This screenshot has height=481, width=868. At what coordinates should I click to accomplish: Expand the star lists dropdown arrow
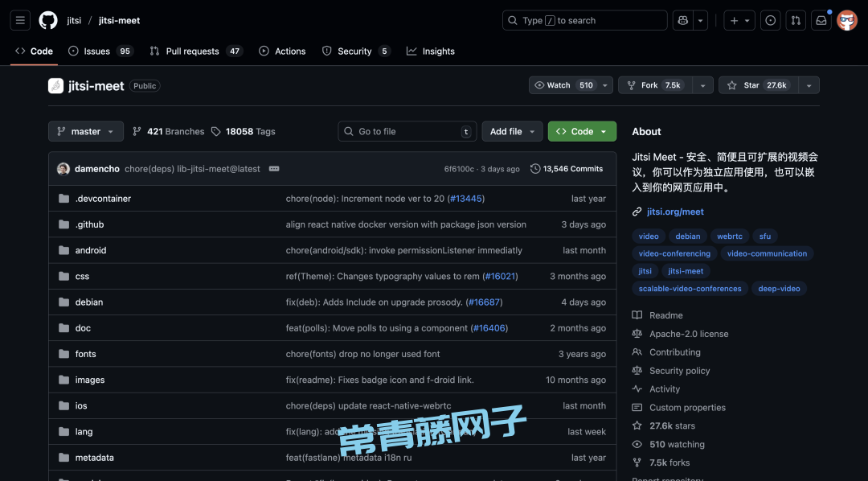tap(809, 85)
